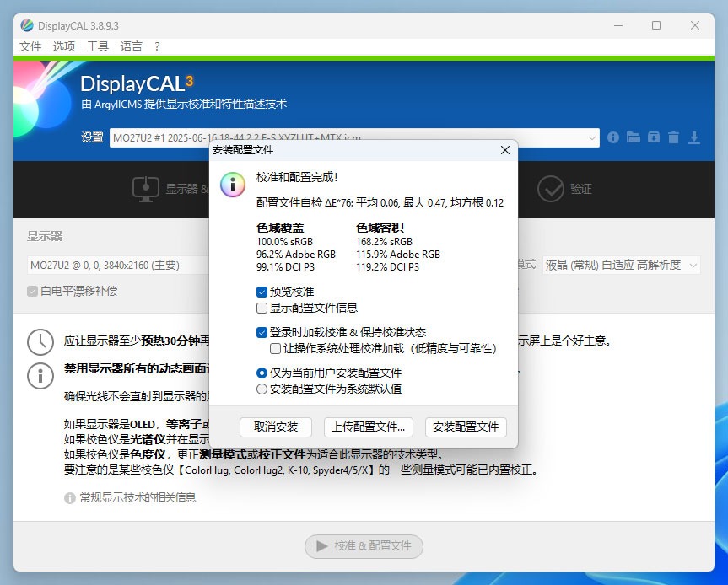Click the 验证 checkmark circle icon
728x585 pixels.
pyautogui.click(x=551, y=189)
